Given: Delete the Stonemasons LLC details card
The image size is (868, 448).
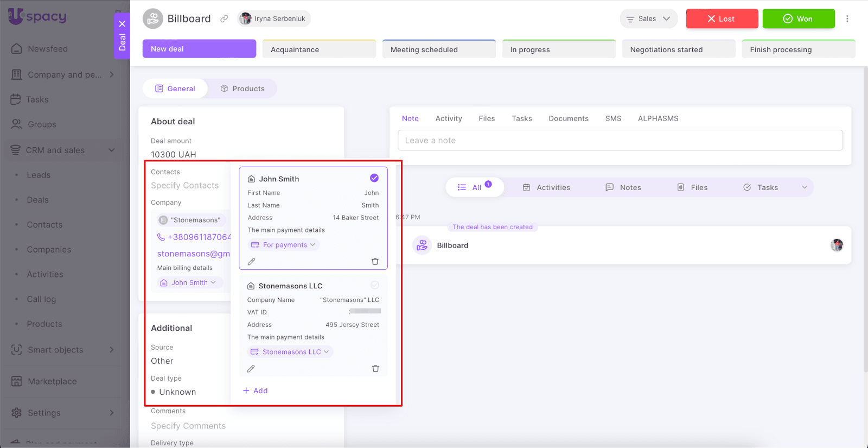Looking at the screenshot, I should tap(375, 369).
